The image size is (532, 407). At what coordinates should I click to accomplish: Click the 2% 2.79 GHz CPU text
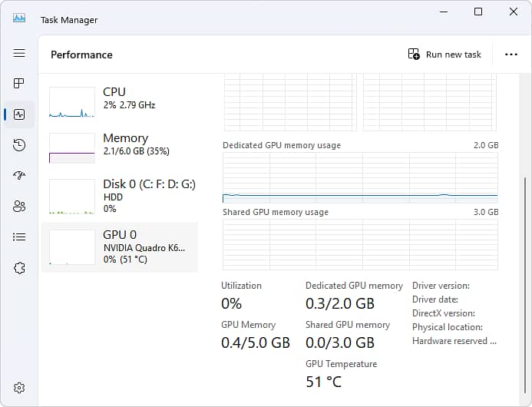(x=129, y=105)
